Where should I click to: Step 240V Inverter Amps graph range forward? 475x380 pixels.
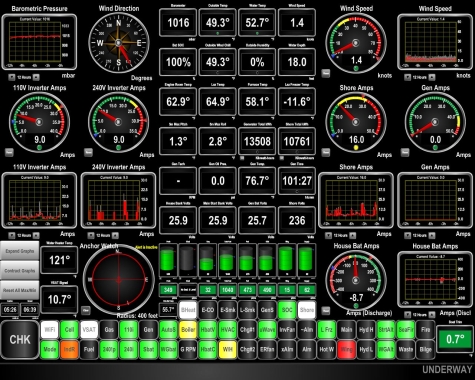pyautogui.click(x=115, y=235)
